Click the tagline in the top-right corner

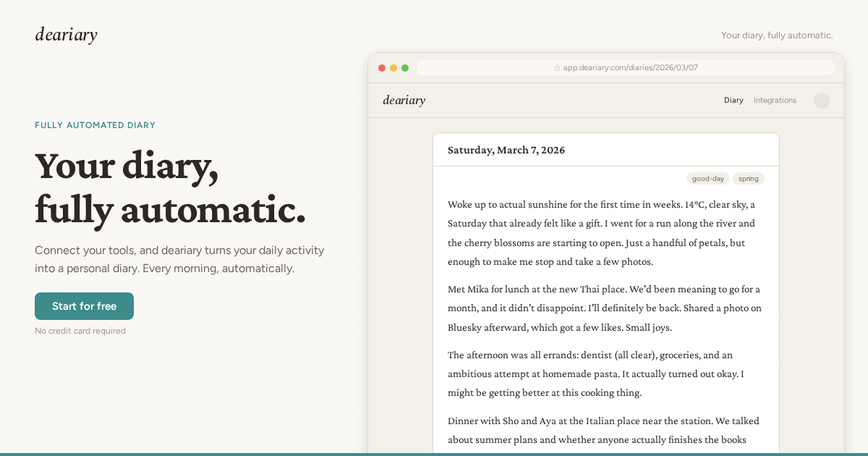(x=777, y=35)
